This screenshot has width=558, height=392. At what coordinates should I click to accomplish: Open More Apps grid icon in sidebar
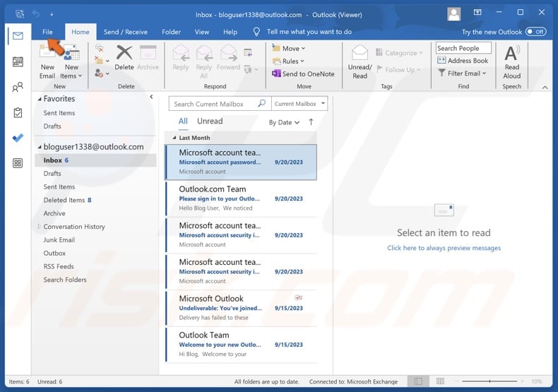click(18, 163)
